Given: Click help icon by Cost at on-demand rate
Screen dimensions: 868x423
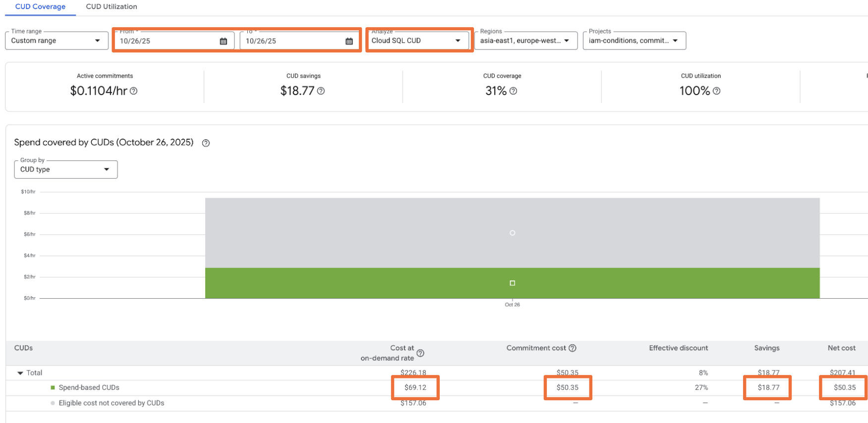Looking at the screenshot, I should point(420,353).
